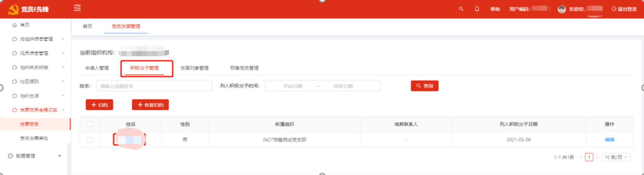Check the checkbox of the first table row
Screen dimensions: 644x175
tap(90, 140)
